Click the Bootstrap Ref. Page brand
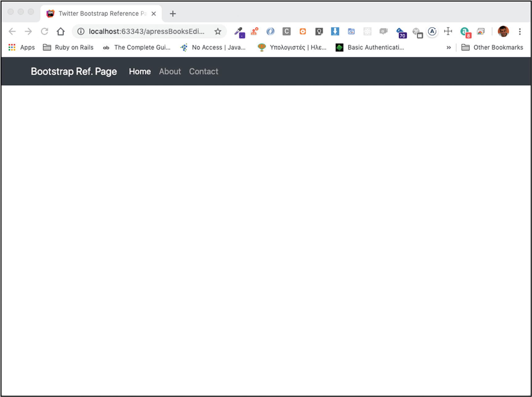The image size is (532, 397). tap(74, 72)
